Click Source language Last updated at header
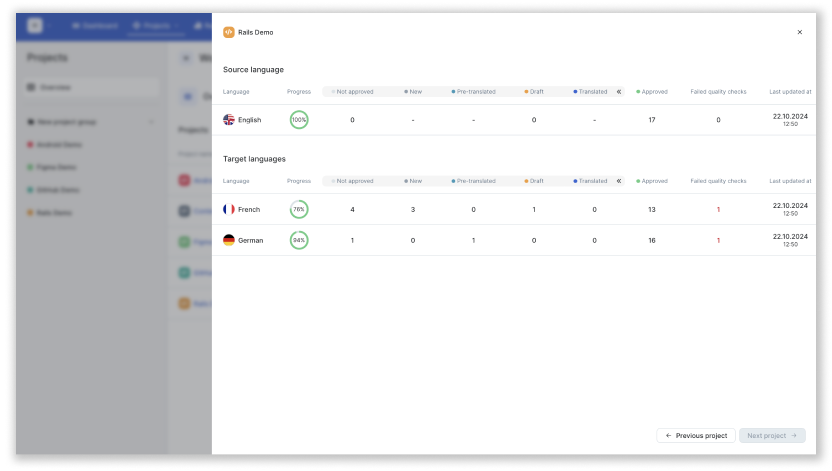The image size is (832, 471). pos(790,92)
